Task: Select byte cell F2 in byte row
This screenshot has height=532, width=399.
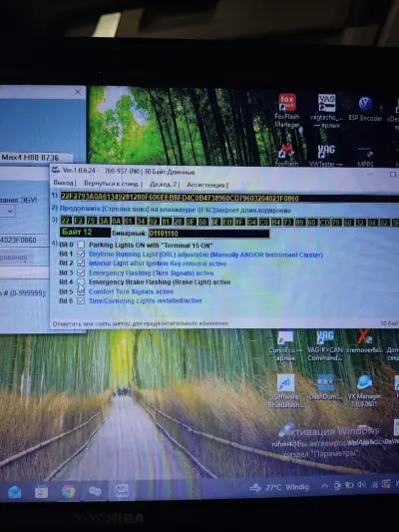Action: point(79,221)
